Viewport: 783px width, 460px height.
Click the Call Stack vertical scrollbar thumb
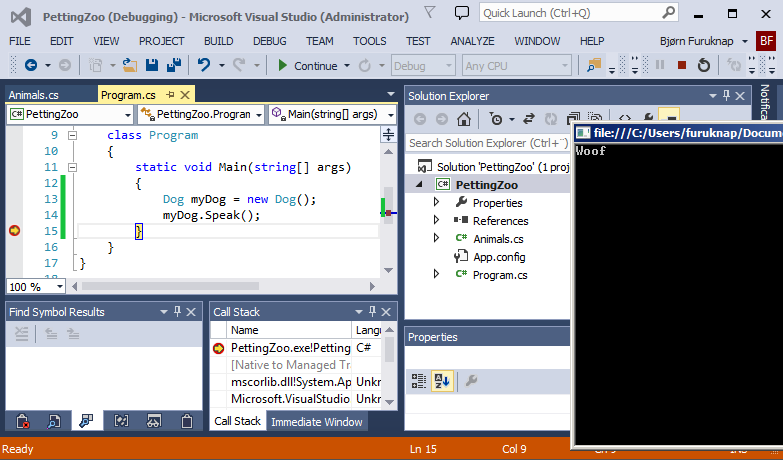click(x=389, y=349)
